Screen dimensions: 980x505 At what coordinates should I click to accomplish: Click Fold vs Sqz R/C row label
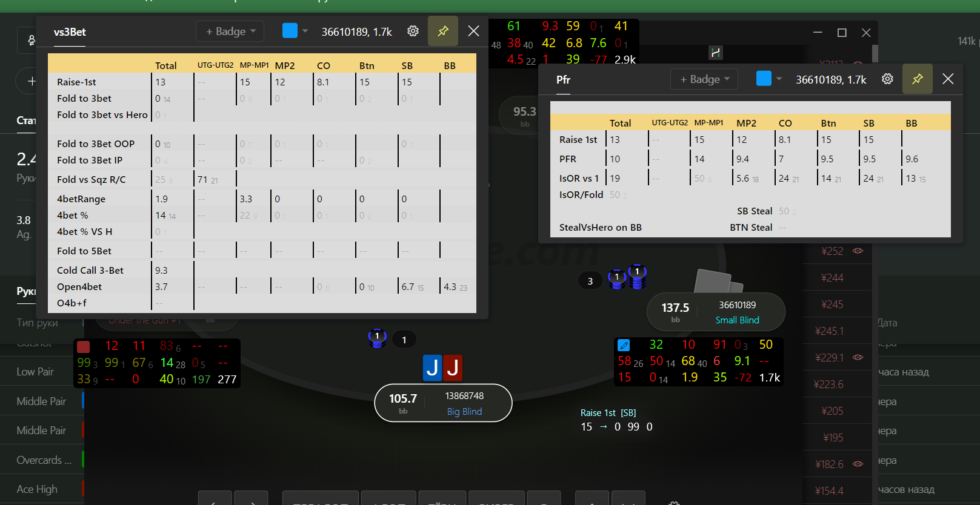click(92, 180)
